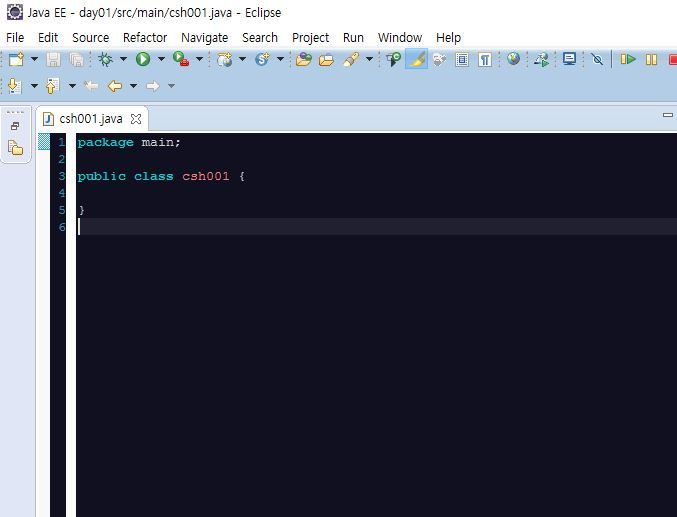Open the Web Browser globe icon
The width and height of the screenshot is (677, 517).
(513, 59)
